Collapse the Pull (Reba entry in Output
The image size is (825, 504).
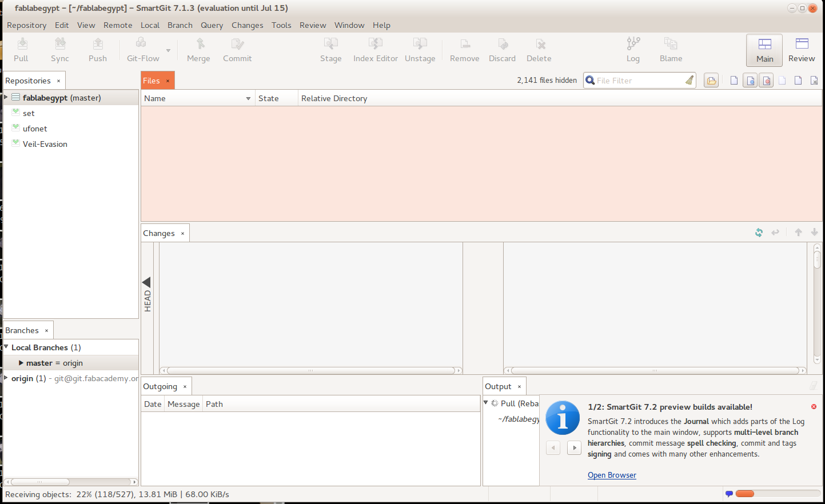click(x=487, y=403)
